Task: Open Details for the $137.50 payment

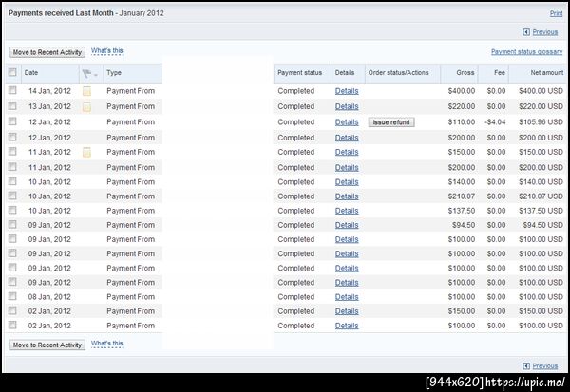Action: (347, 211)
